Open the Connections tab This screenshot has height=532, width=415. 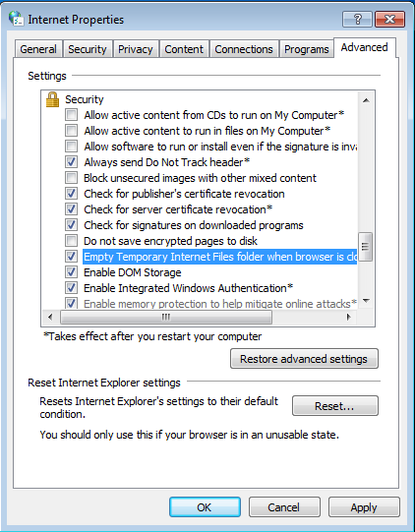(244, 49)
